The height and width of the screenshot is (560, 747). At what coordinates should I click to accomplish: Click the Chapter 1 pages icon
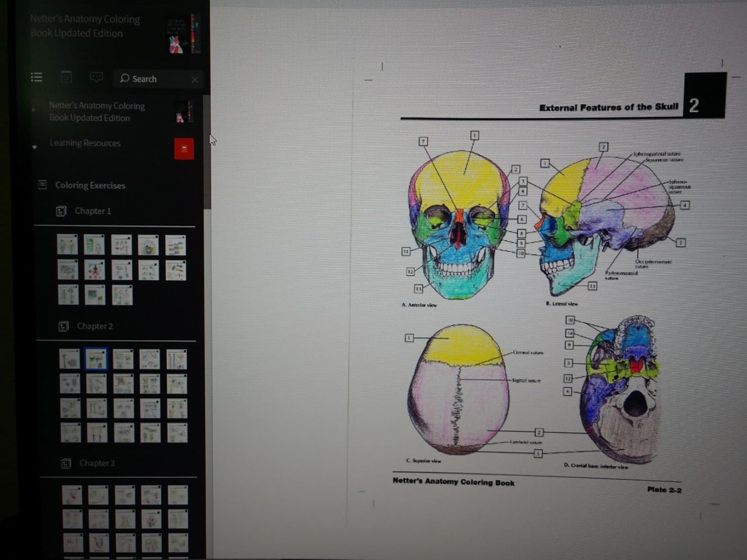click(61, 211)
